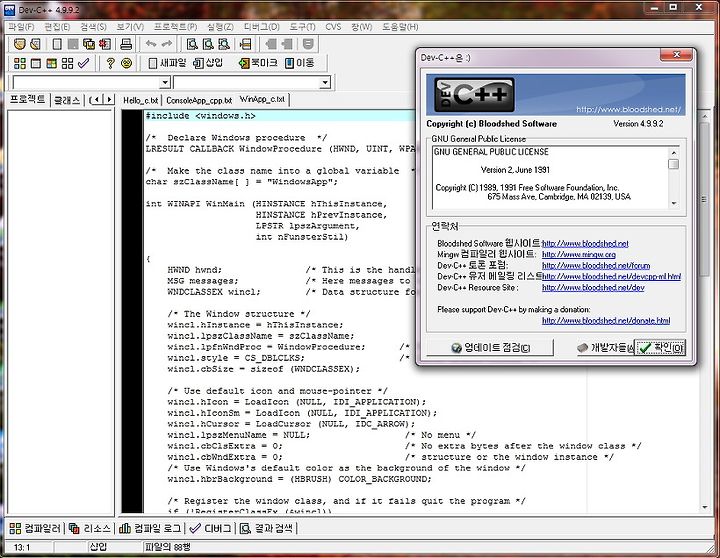
Task: Click the http://www.mingw.org link
Action: coord(579,254)
